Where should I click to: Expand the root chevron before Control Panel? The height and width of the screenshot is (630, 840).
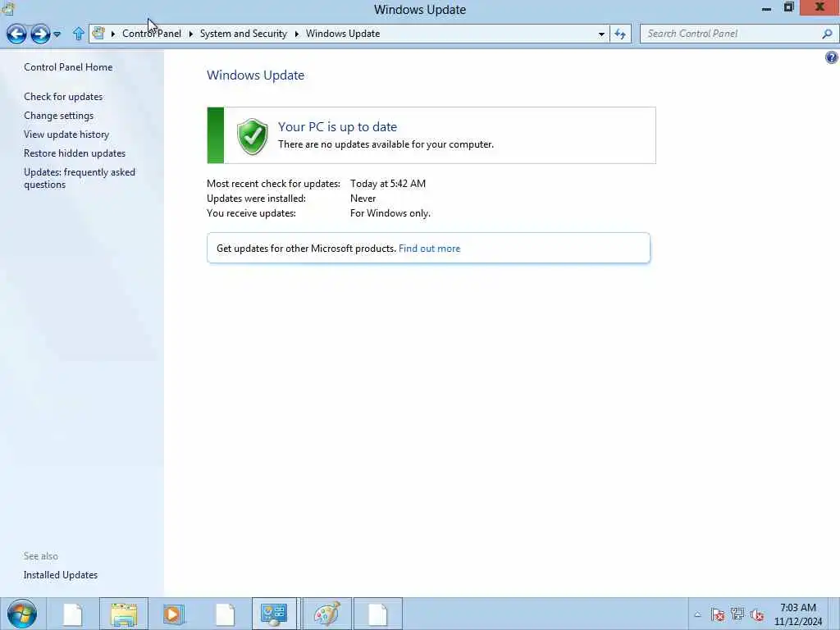click(x=113, y=34)
